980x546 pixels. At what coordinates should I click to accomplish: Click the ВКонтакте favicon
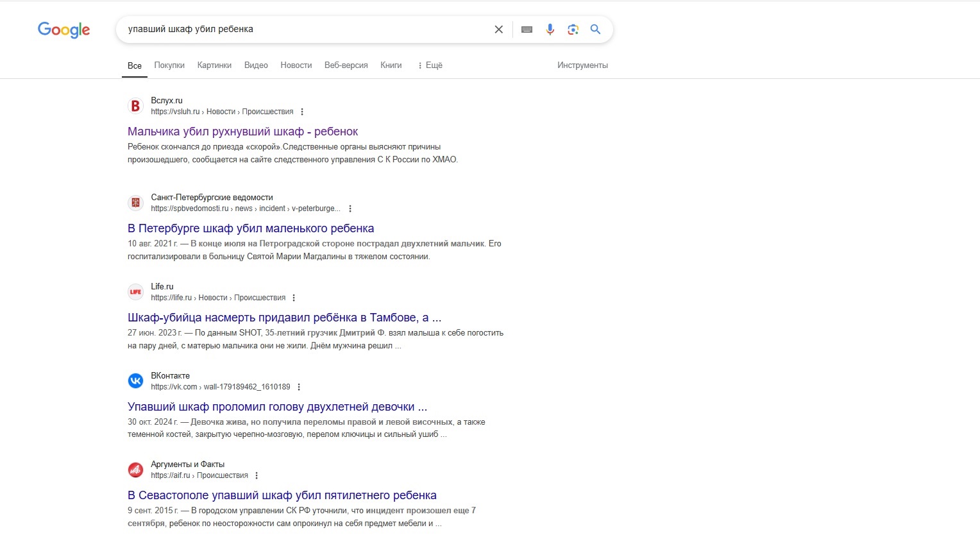click(x=135, y=381)
